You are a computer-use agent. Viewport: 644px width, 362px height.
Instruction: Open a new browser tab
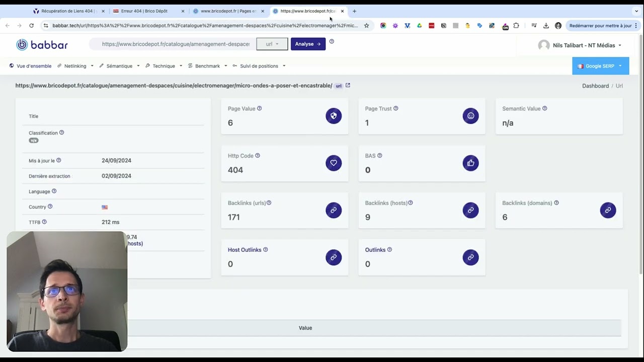354,11
